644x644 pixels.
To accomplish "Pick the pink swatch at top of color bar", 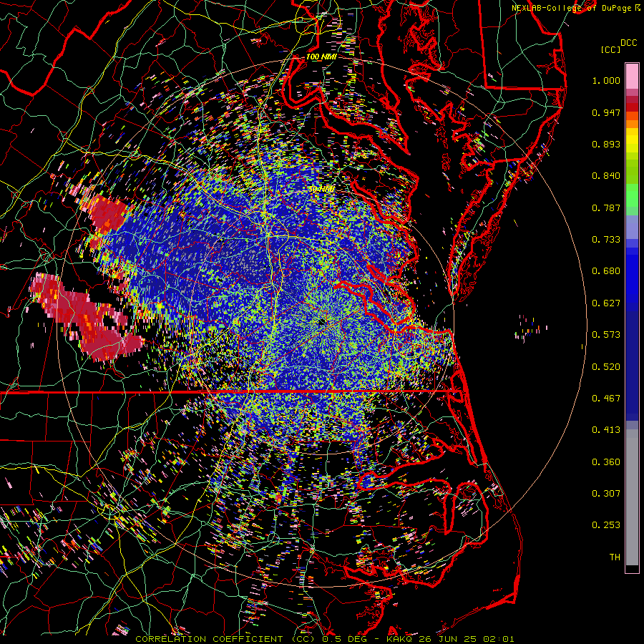I will 632,76.
